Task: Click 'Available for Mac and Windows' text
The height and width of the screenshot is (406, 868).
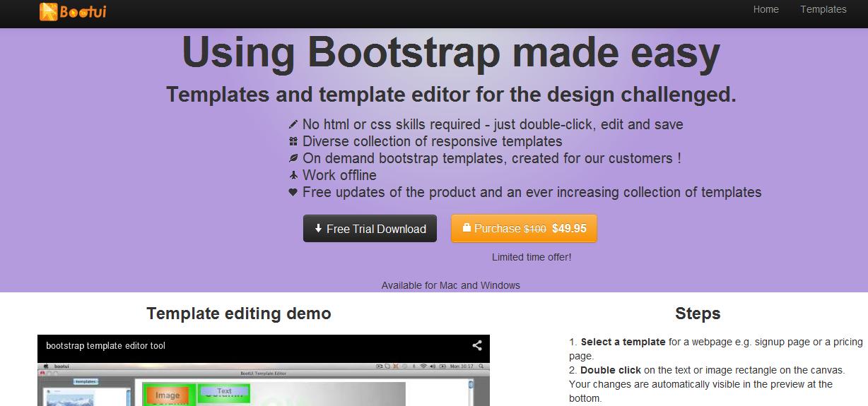Action: [x=451, y=285]
